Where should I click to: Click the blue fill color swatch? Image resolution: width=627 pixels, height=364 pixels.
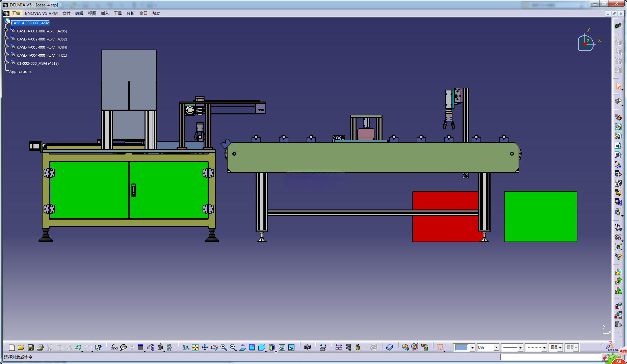tap(461, 347)
